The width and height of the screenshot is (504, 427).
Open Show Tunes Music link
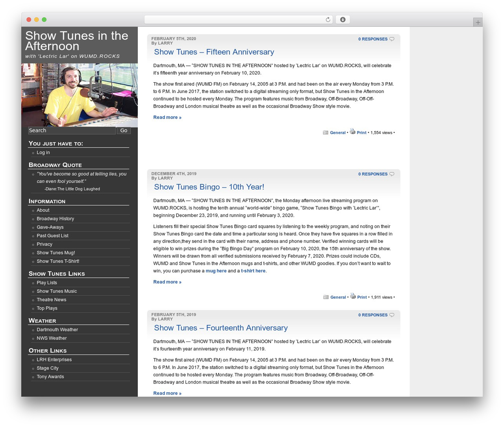tap(57, 291)
